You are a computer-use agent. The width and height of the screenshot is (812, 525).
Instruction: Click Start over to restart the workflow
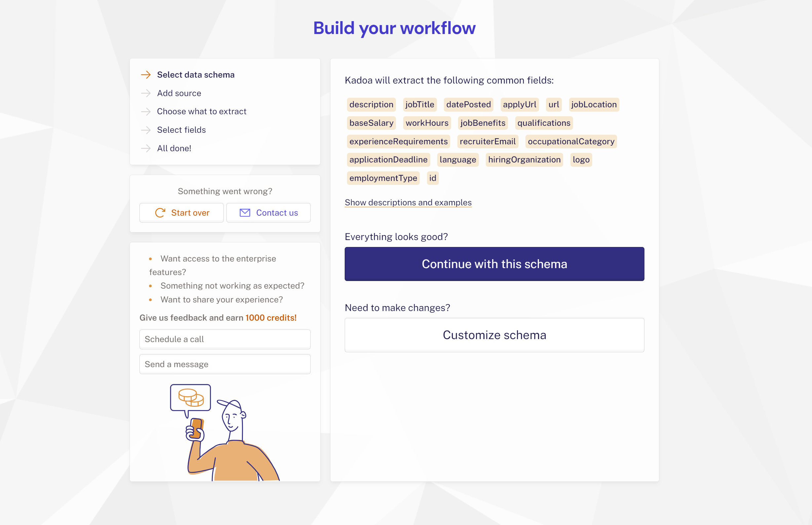(x=181, y=212)
